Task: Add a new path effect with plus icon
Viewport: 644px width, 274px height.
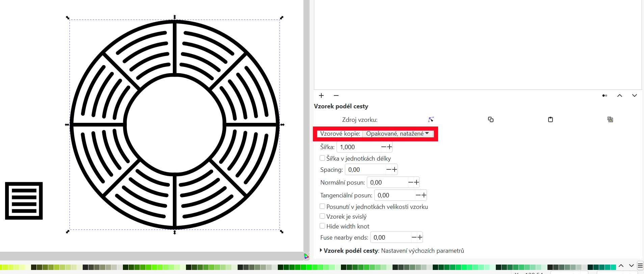Action: (321, 95)
